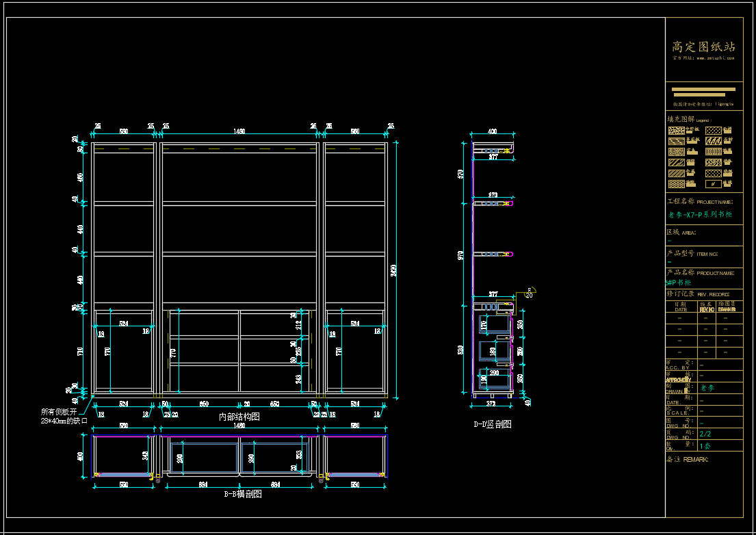Select the 比例 SCALE label
756x535 pixels.
[680, 410]
